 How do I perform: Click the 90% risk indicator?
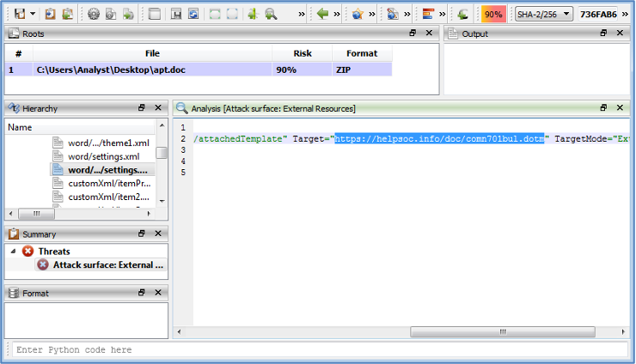(493, 15)
